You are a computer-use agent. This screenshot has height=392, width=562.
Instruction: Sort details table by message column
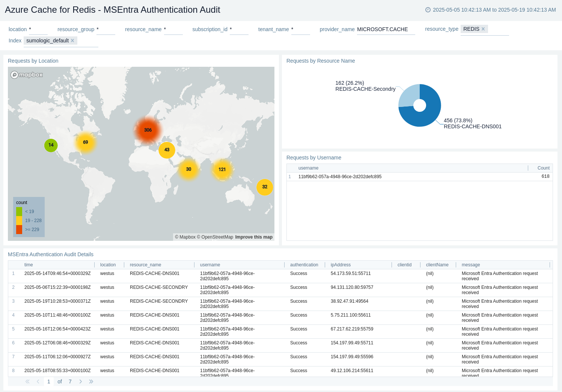(x=471, y=265)
